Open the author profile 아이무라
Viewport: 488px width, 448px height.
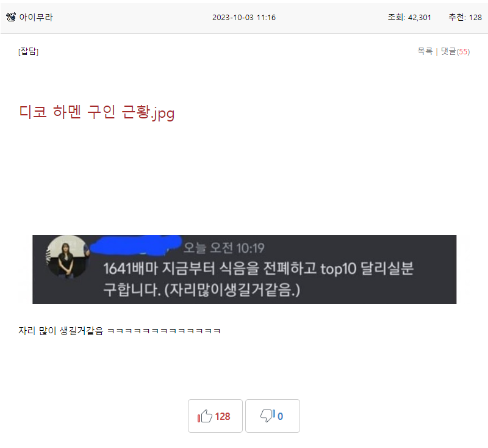36,17
